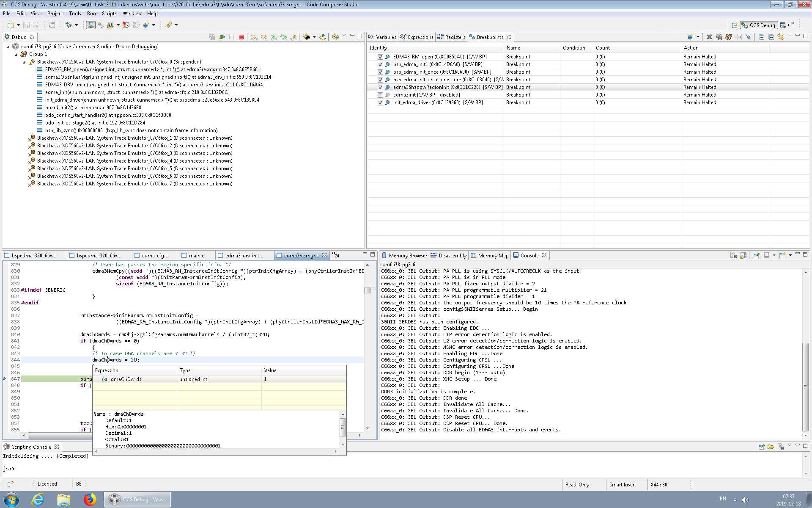
Task: Click the green Resume button in Debug toolbar
Action: [222, 37]
